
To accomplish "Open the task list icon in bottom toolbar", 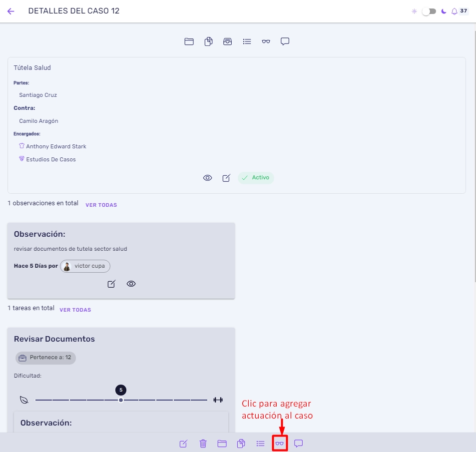I will 260,444.
